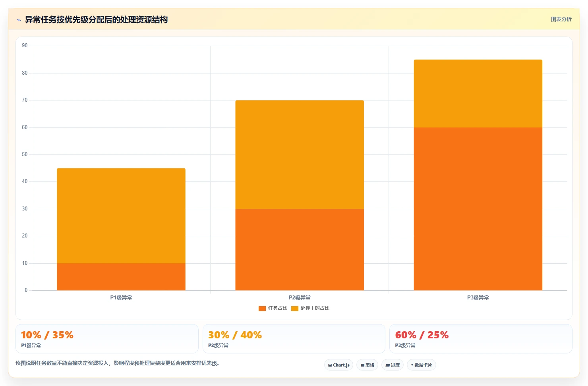Click the y-axis value 90
Image resolution: width=588 pixels, height=386 pixels.
coord(25,46)
